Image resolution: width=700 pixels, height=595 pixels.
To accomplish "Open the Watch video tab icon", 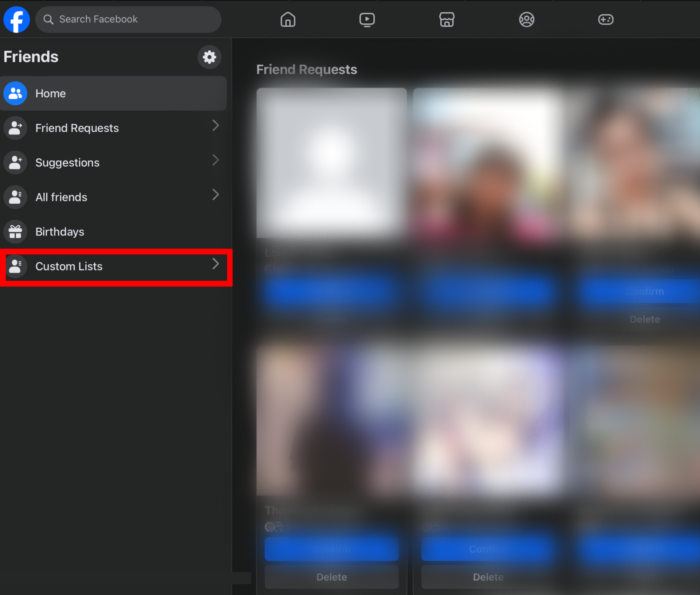I will (367, 19).
